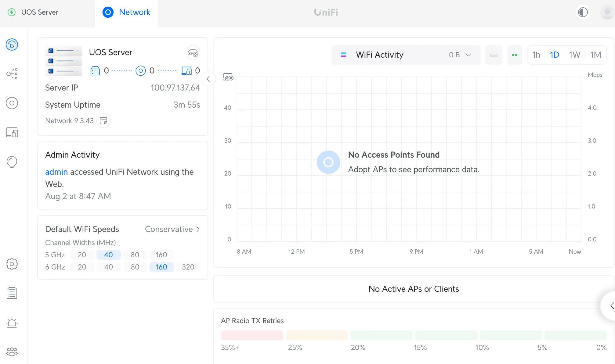The image size is (615, 364).
Task: Click the gateway settings icon beside UOS Server
Action: pyautogui.click(x=193, y=53)
